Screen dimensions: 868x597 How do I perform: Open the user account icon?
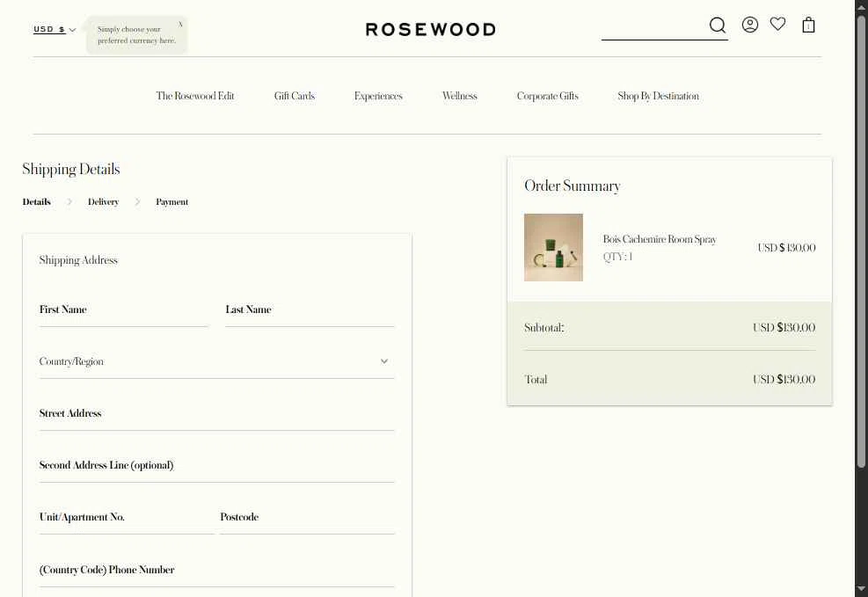point(749,25)
